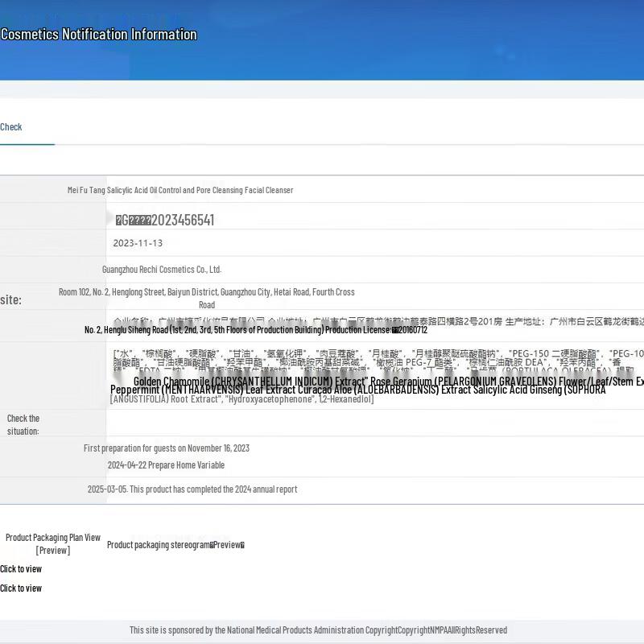Open the Check tab
644x644 pixels.
pos(11,127)
